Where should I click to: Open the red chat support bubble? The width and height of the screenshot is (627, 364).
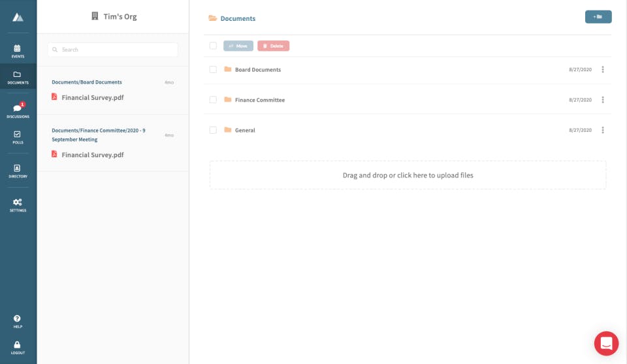pos(606,343)
